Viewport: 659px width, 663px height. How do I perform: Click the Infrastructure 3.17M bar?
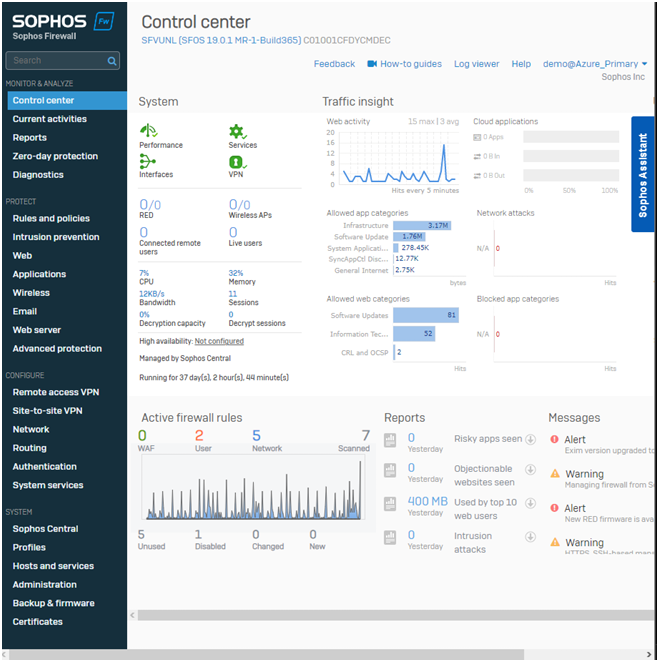pyautogui.click(x=422, y=226)
